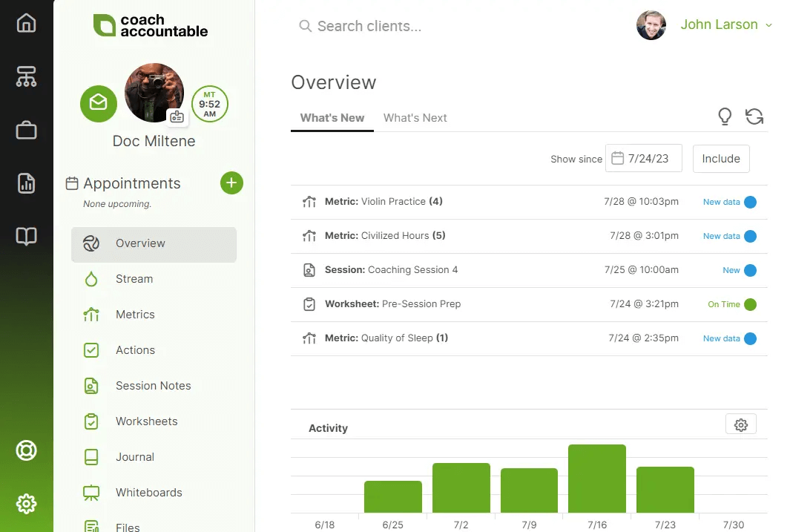Navigate to Session Notes

153,385
